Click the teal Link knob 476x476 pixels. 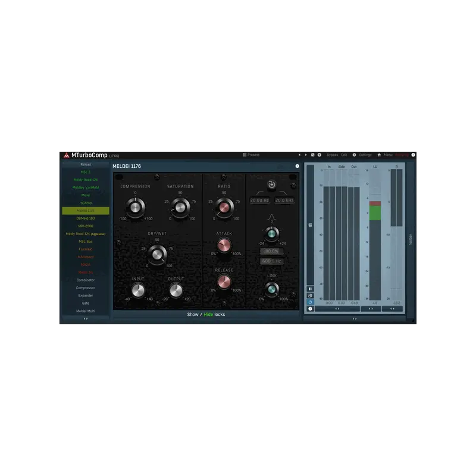[272, 289]
